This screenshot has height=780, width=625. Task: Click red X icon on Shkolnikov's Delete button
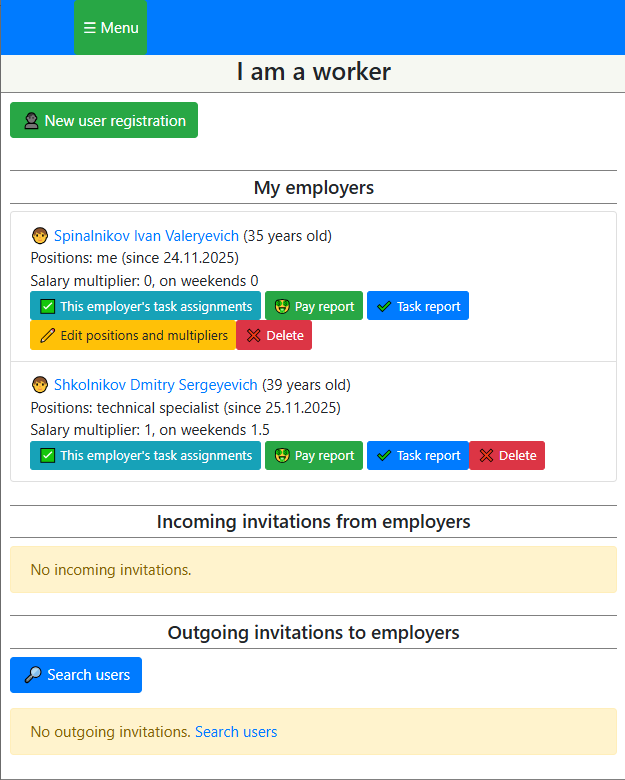point(486,456)
